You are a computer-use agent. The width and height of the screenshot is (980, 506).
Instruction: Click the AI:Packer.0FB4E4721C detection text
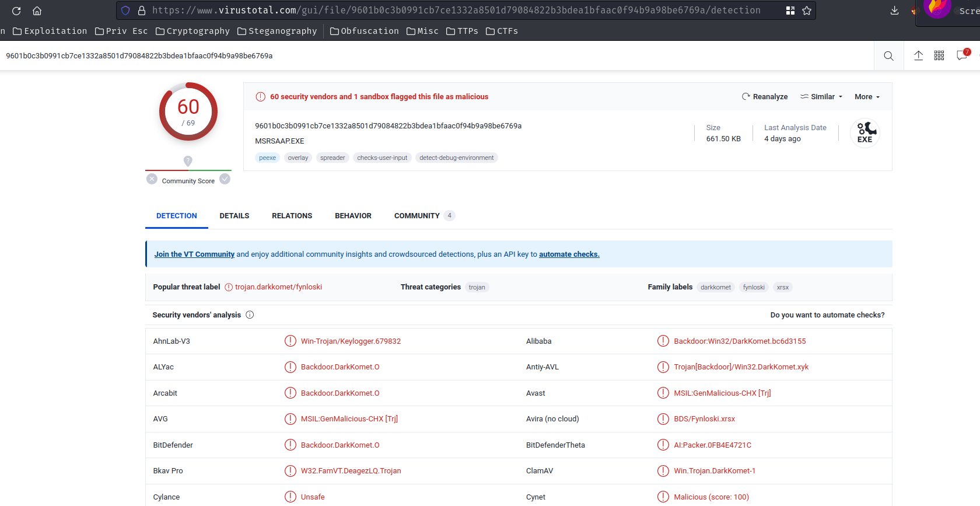[x=712, y=445]
